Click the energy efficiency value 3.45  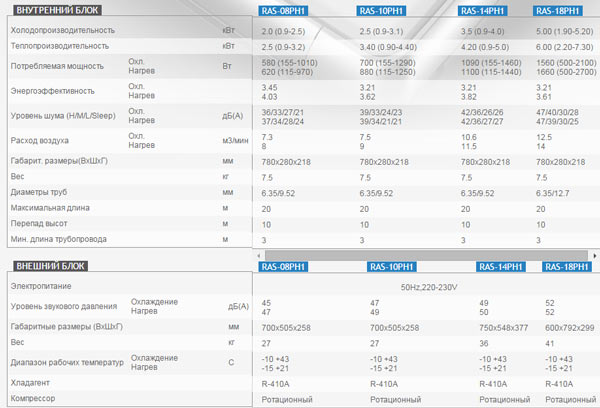pos(269,88)
